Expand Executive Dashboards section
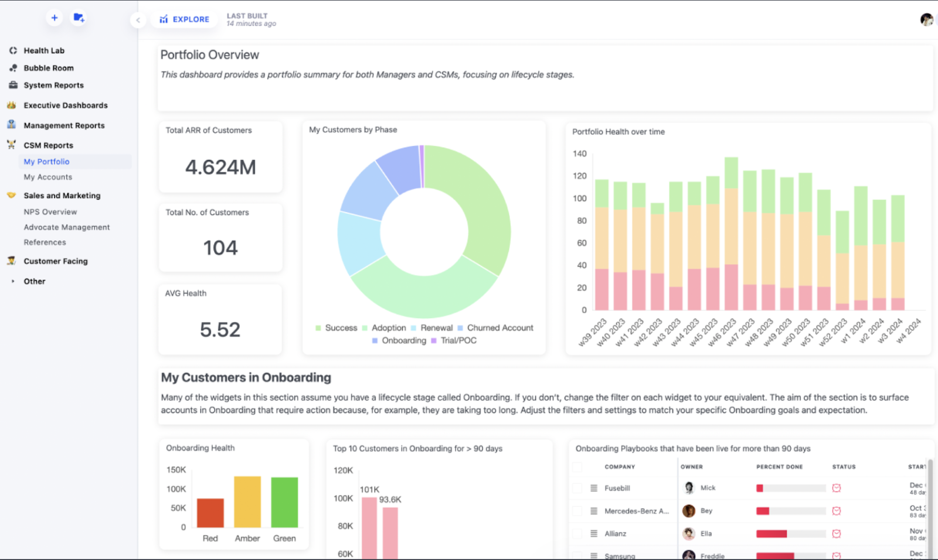The image size is (938, 560). 66,105
